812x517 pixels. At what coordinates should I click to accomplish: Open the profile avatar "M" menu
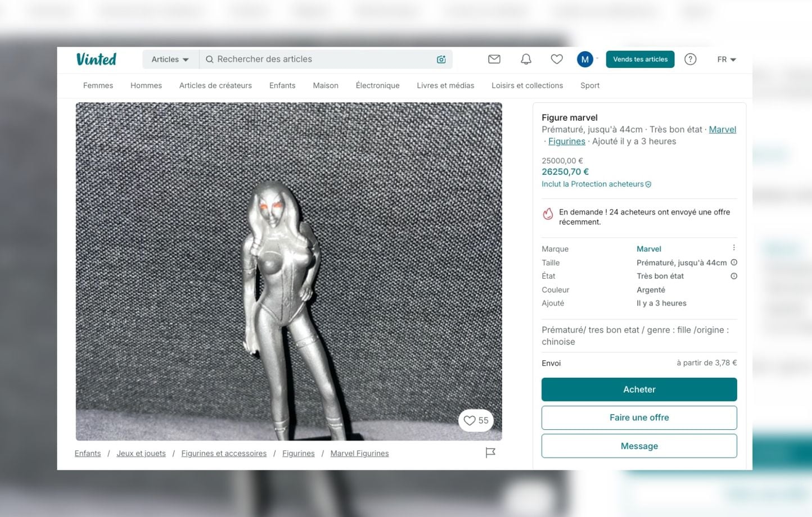point(585,59)
